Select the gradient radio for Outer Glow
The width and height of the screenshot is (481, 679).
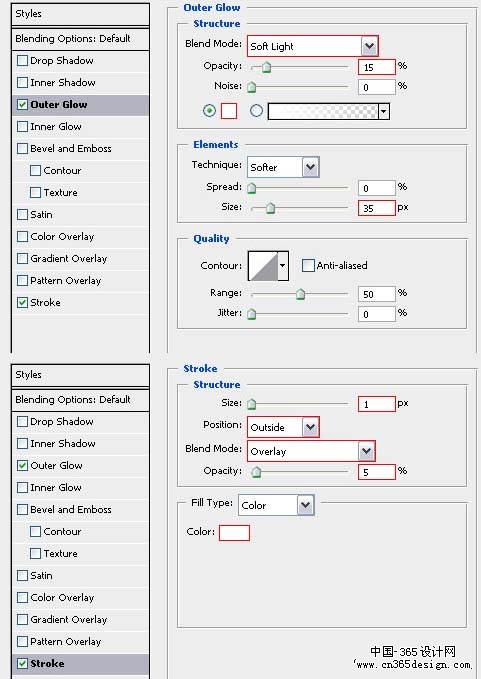(x=256, y=111)
